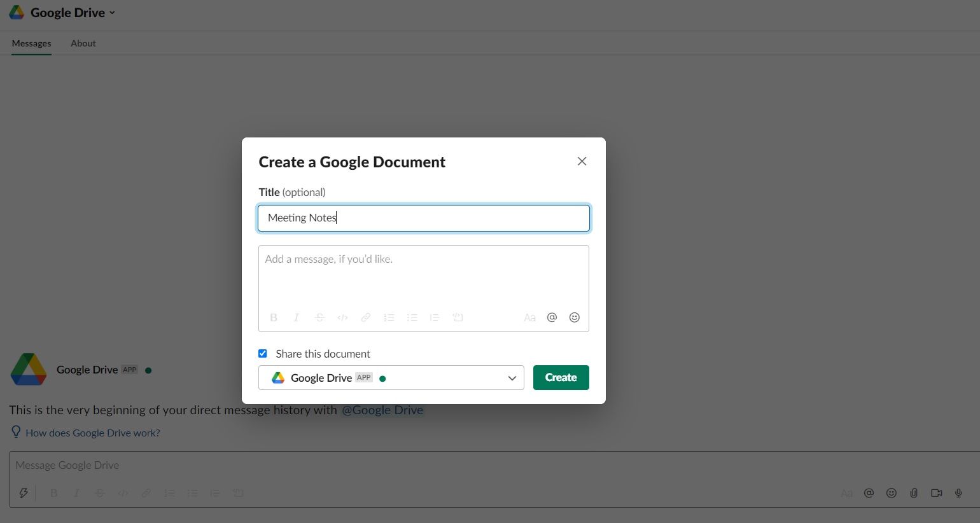Click the @ mention icon in the dialog
The width and height of the screenshot is (980, 523).
coord(552,317)
